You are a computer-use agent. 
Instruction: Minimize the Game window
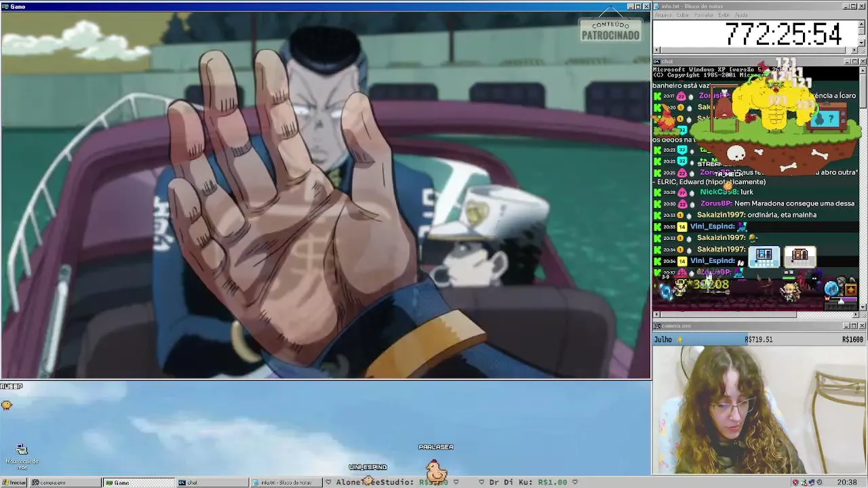(630, 7)
